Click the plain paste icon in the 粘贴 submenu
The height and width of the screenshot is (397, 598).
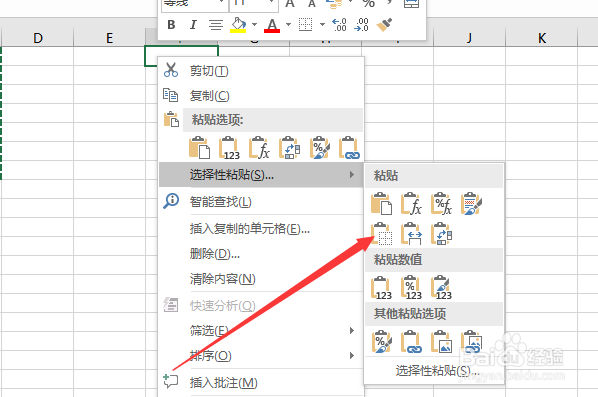click(x=382, y=204)
